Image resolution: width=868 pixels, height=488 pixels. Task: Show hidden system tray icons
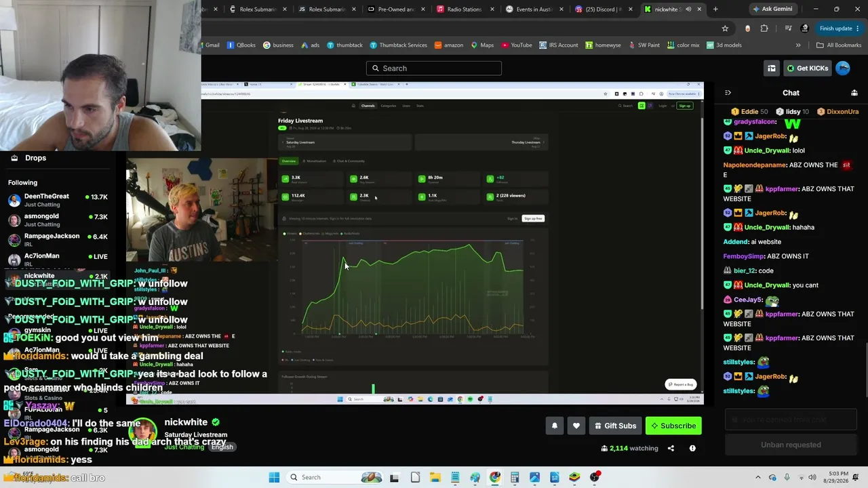pos(758,477)
